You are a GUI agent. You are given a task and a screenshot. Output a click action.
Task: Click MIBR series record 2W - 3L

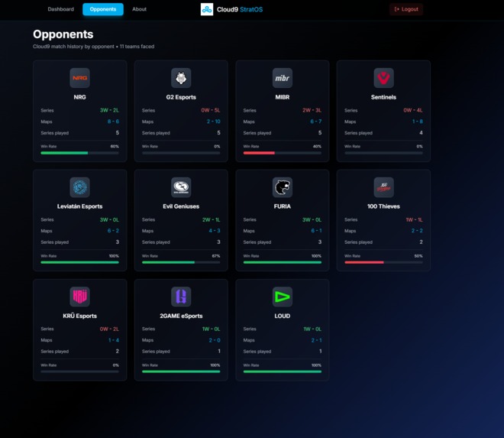tap(312, 110)
